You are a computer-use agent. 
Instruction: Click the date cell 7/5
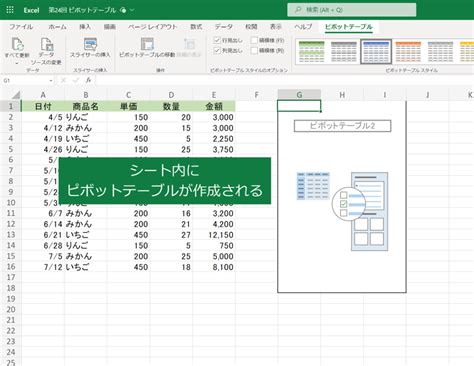click(43, 256)
